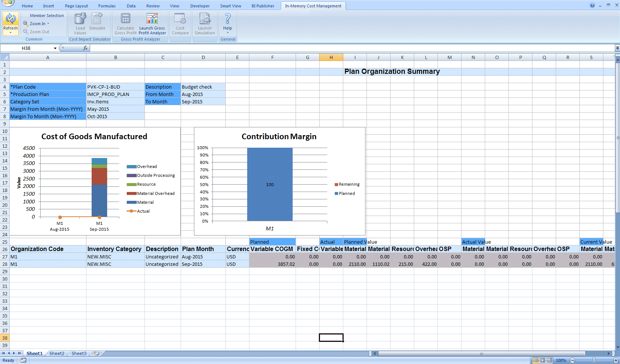Open the BI Publisher ribbon tab
The width and height of the screenshot is (620, 364).
point(263,6)
